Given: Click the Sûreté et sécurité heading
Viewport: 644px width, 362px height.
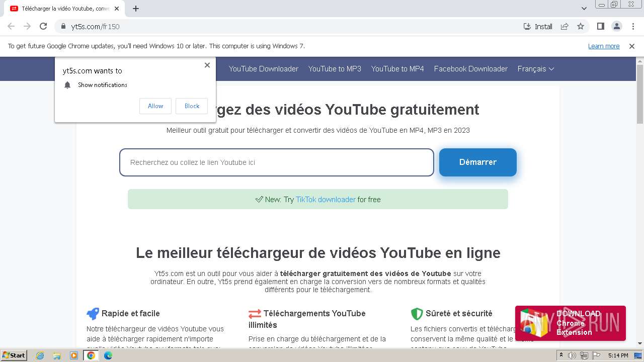Looking at the screenshot, I should point(459,313).
